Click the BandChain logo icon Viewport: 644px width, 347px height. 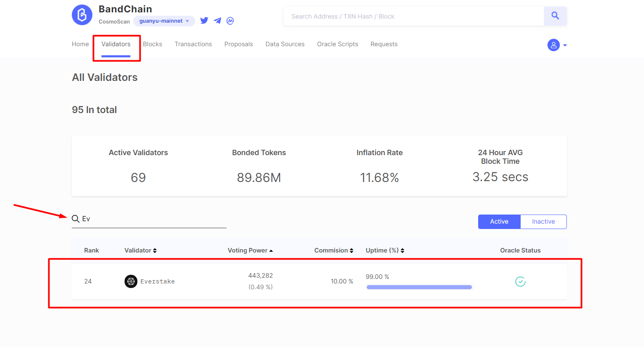tap(82, 15)
